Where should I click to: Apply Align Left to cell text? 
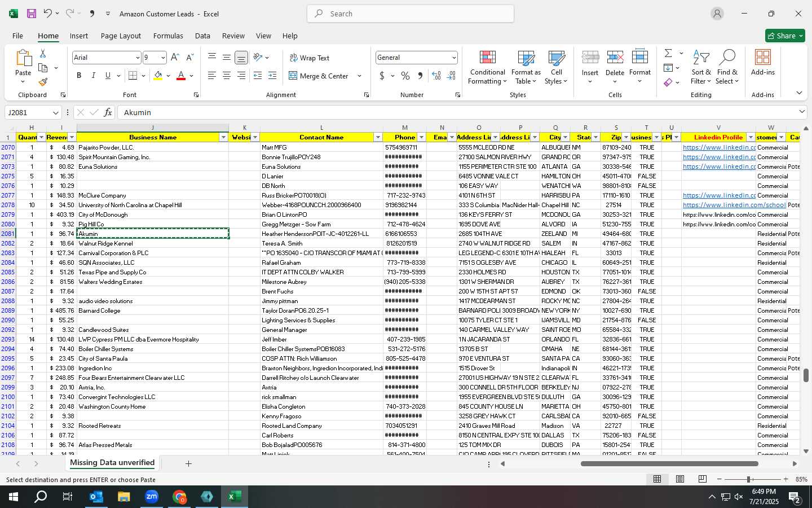click(212, 76)
